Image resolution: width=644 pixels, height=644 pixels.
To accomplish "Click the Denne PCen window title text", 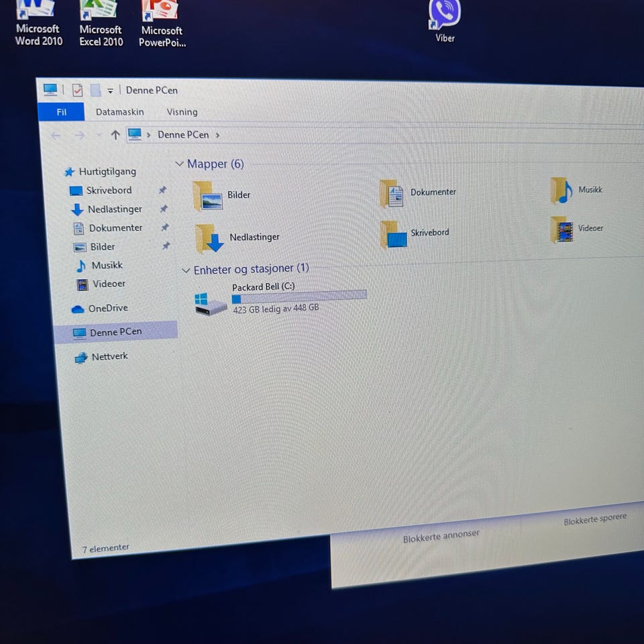I will click(152, 91).
